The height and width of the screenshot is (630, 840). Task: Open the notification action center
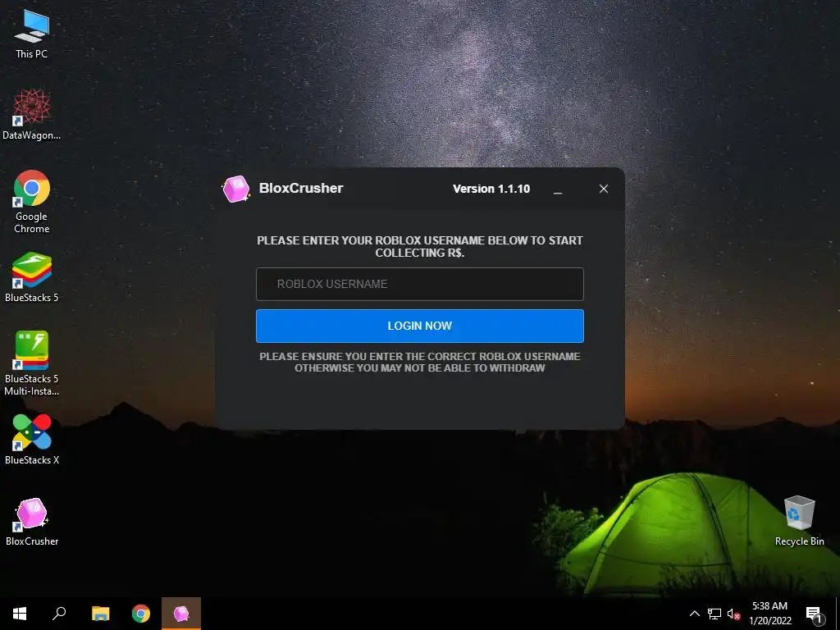(814, 614)
